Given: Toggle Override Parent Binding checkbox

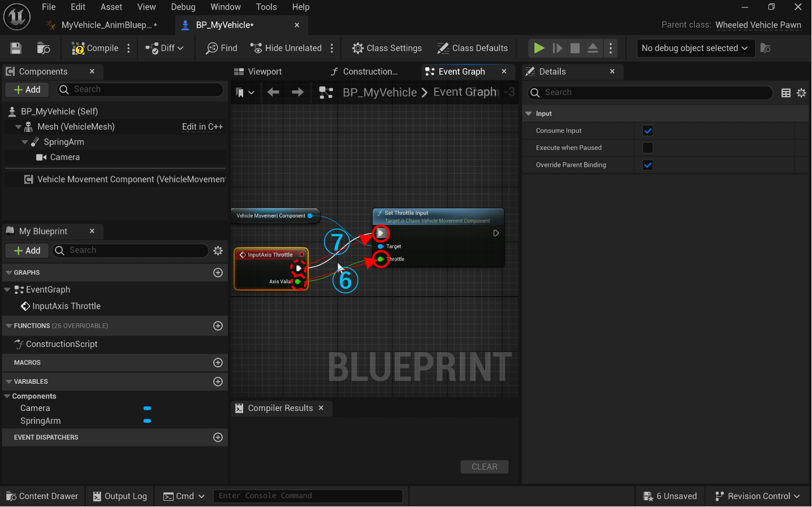Looking at the screenshot, I should pos(648,165).
